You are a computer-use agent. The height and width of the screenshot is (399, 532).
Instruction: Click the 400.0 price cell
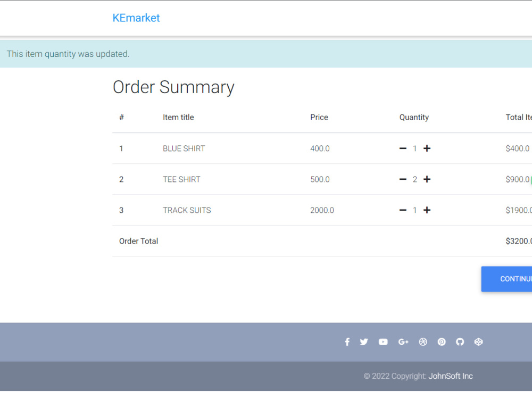pos(320,148)
